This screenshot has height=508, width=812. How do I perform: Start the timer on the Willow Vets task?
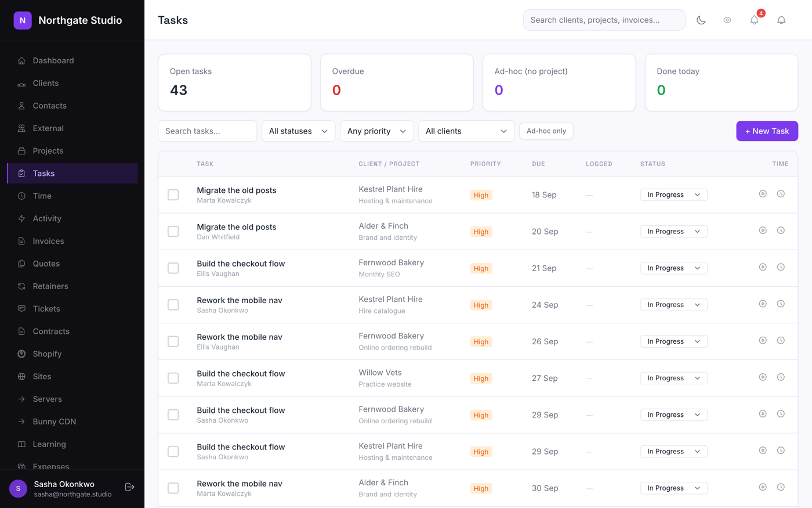click(763, 377)
